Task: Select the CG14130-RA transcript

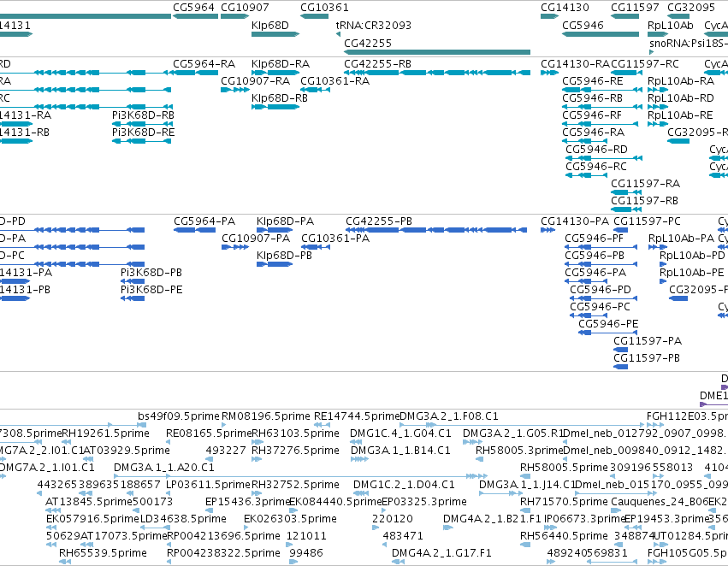Action: [x=550, y=73]
